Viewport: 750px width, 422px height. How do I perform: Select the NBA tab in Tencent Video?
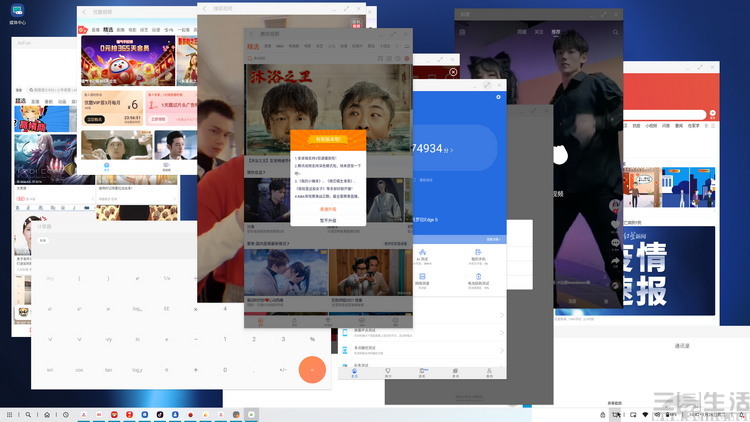click(280, 46)
